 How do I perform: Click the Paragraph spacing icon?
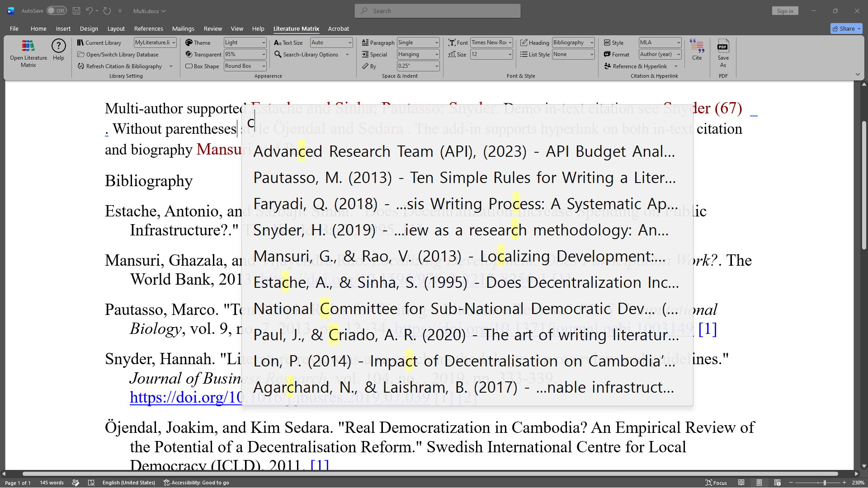point(365,42)
